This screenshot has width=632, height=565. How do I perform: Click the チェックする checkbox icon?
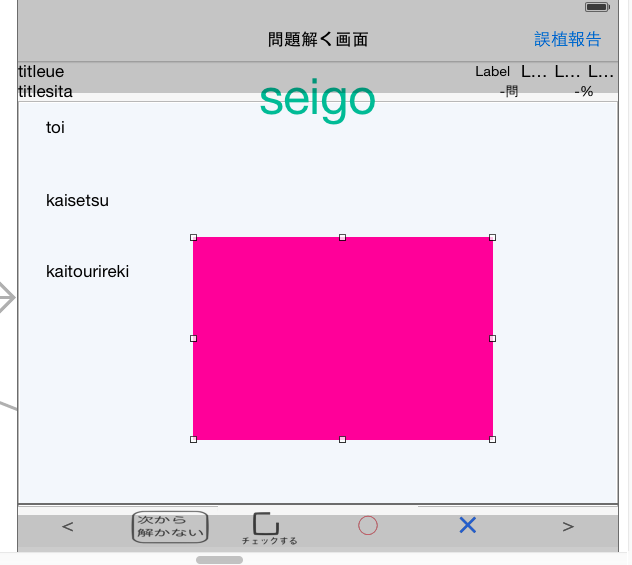266,524
